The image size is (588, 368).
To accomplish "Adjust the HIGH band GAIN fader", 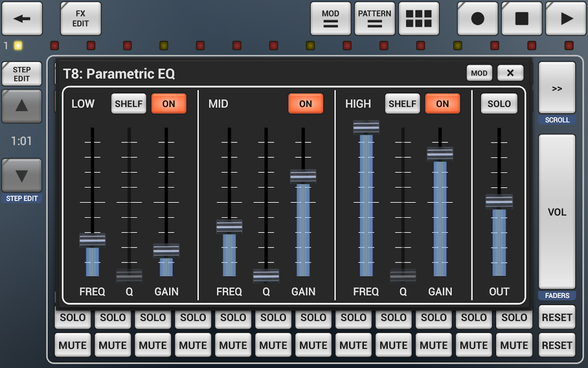I will click(439, 154).
